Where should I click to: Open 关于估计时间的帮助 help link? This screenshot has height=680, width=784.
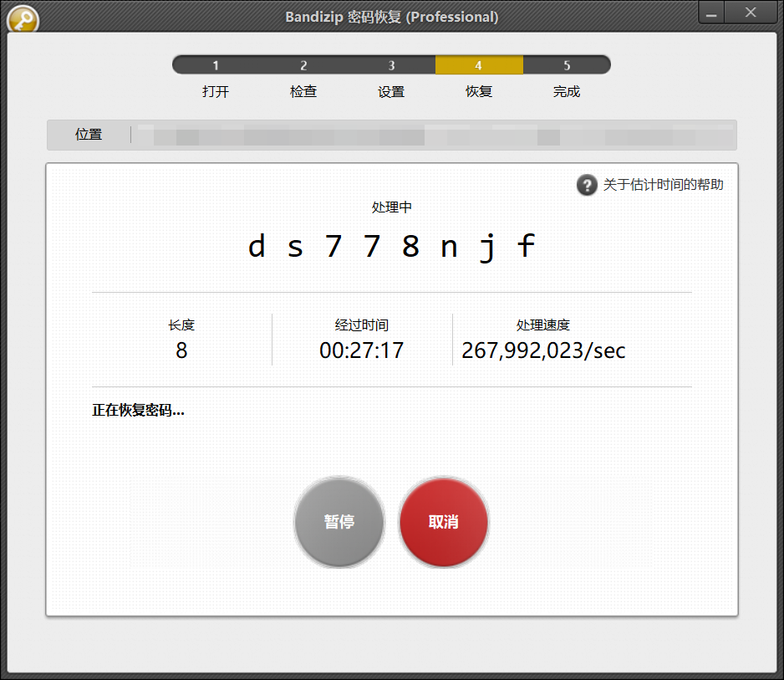click(x=663, y=185)
